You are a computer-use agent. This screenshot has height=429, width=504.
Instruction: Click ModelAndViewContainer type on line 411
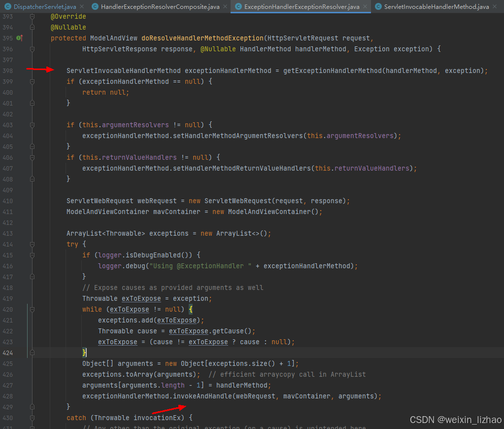108,212
